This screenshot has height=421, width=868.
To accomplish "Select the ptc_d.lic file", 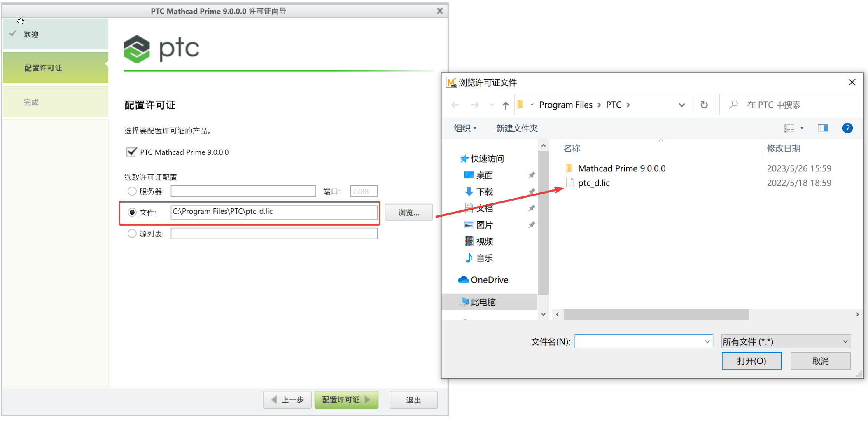I will coord(594,183).
